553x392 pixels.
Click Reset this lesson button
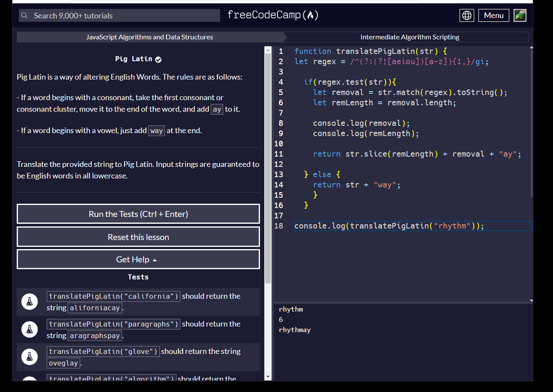pyautogui.click(x=138, y=237)
